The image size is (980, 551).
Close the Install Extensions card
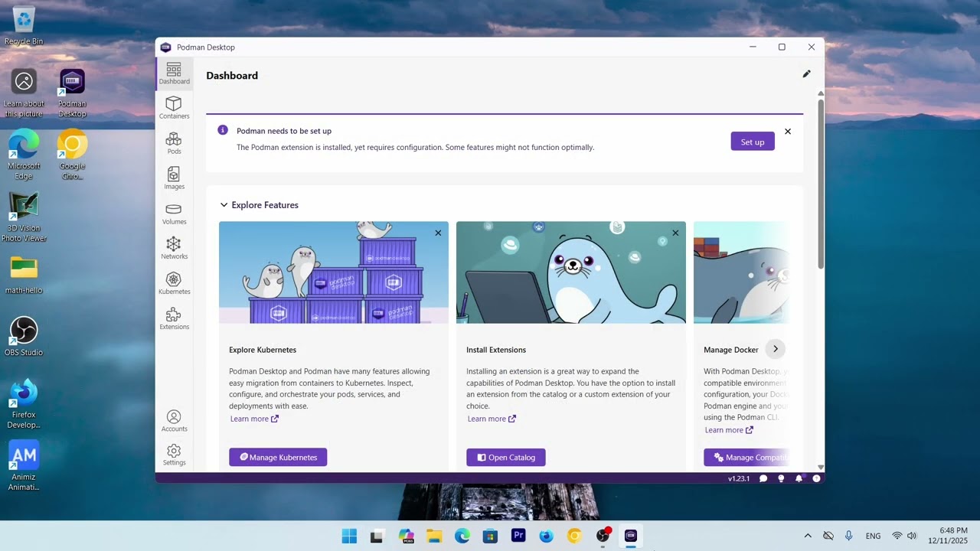675,233
